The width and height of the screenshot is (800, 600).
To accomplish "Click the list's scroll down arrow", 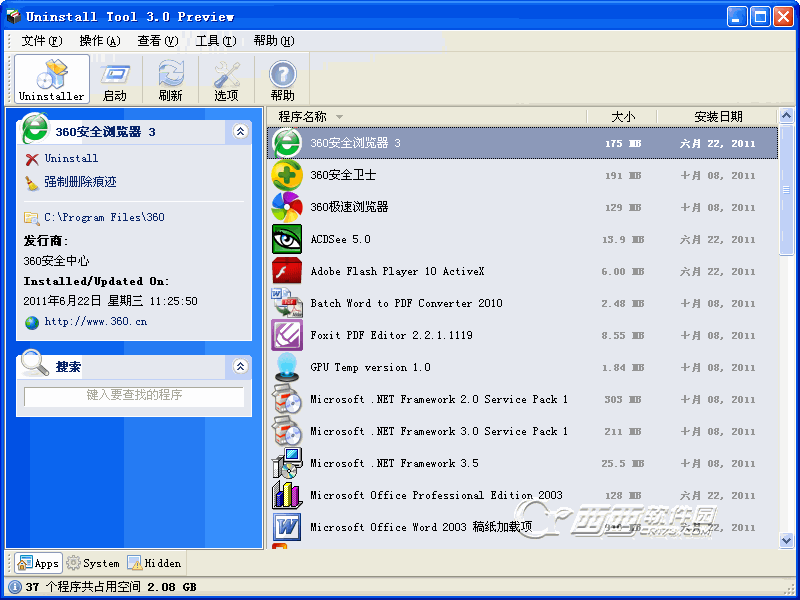I will [786, 541].
